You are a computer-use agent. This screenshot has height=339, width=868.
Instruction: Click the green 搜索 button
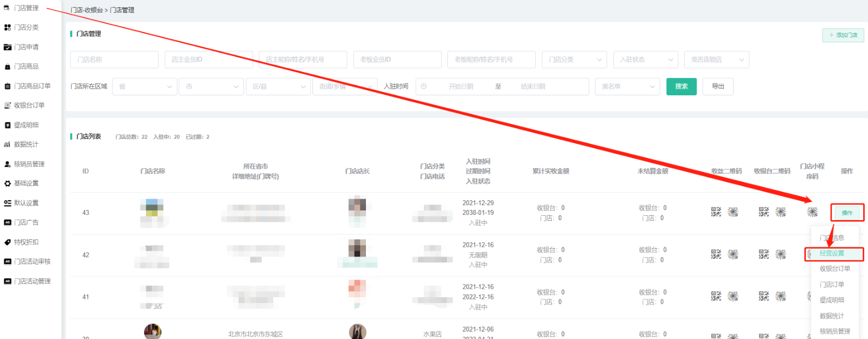pos(681,87)
